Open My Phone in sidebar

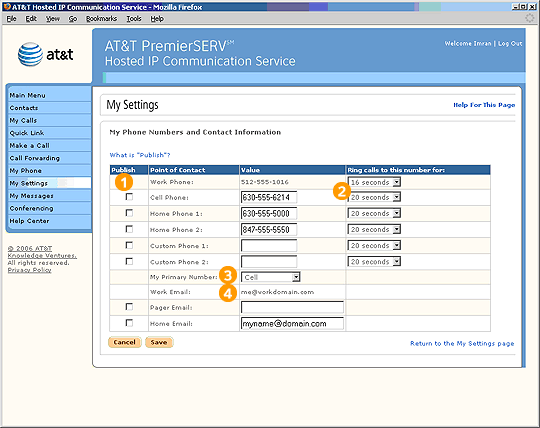50,171
